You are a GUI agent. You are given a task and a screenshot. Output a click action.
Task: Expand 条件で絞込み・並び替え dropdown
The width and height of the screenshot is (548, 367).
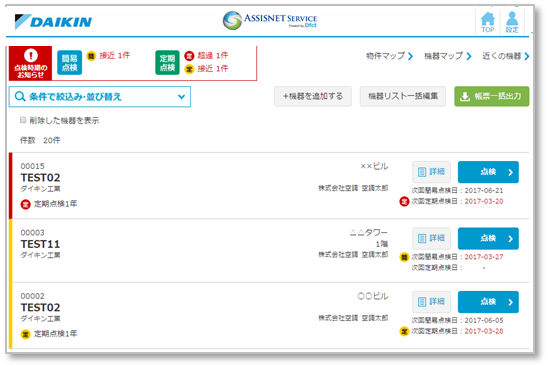click(100, 97)
